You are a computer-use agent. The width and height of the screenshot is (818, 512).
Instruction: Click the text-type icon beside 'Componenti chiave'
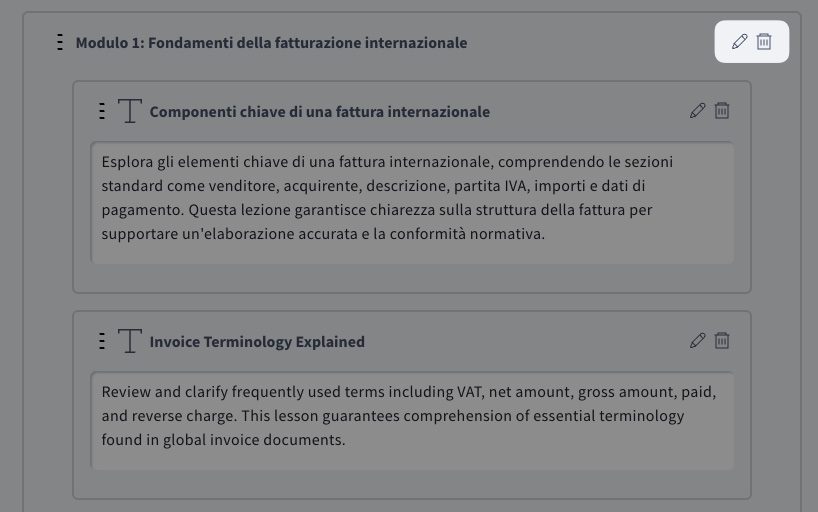tap(130, 111)
